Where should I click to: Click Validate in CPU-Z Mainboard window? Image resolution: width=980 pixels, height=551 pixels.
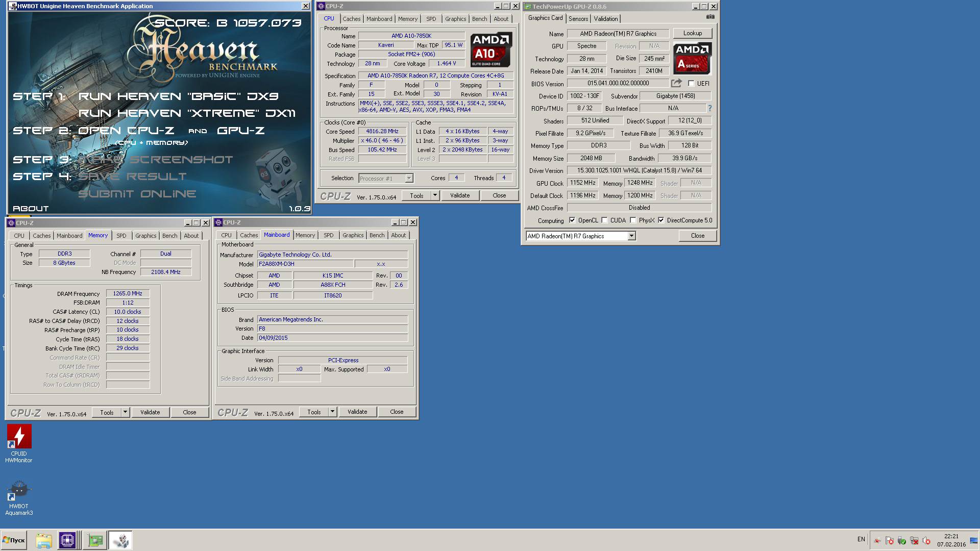coord(357,412)
